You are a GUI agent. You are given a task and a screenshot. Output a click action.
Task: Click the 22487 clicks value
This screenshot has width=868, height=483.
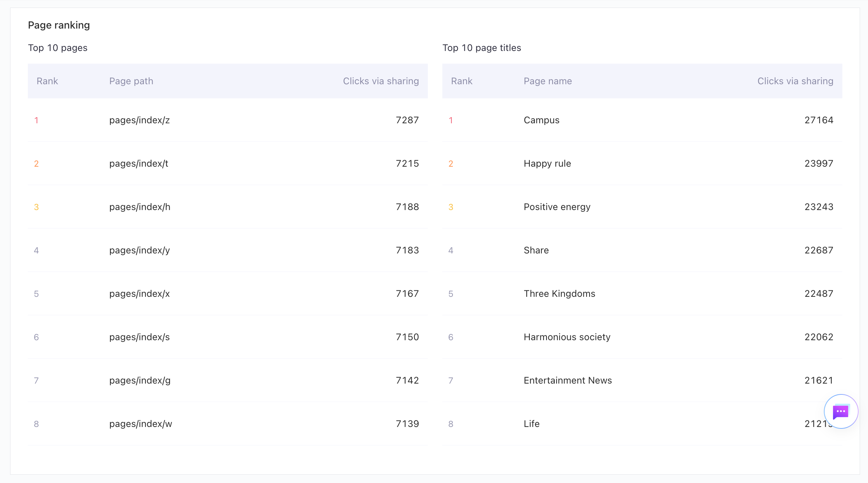pyautogui.click(x=819, y=294)
